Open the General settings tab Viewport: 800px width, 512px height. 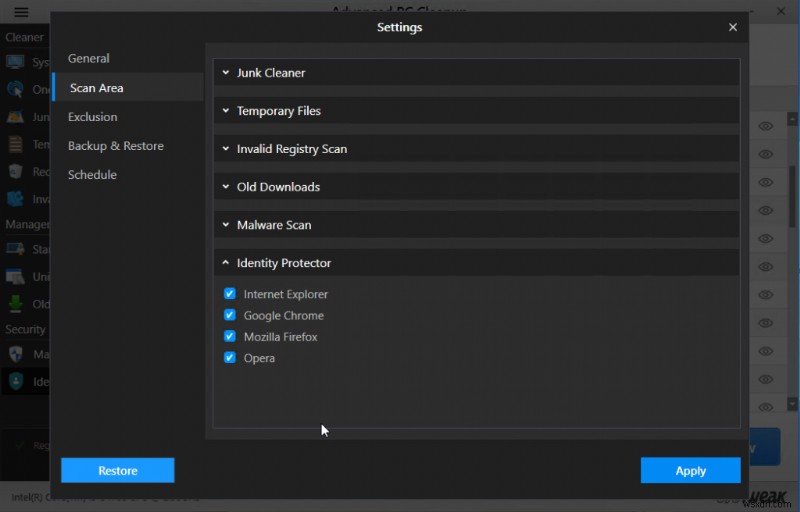tap(89, 59)
